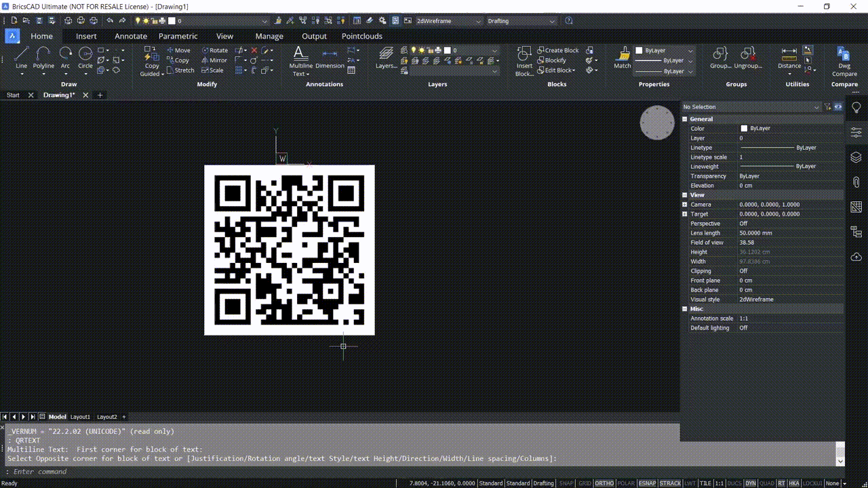Screen dimensions: 868x488
Task: Click the Rotate button
Action: click(214, 50)
